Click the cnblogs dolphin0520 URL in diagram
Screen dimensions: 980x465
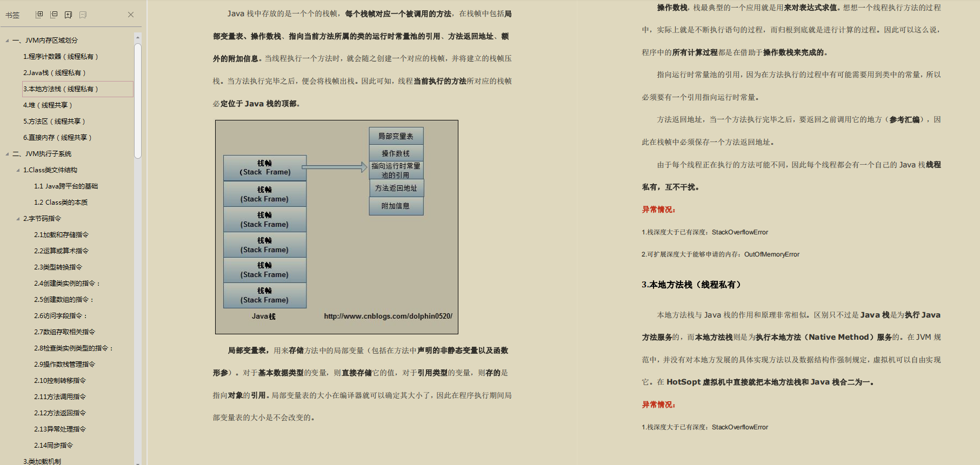388,316
